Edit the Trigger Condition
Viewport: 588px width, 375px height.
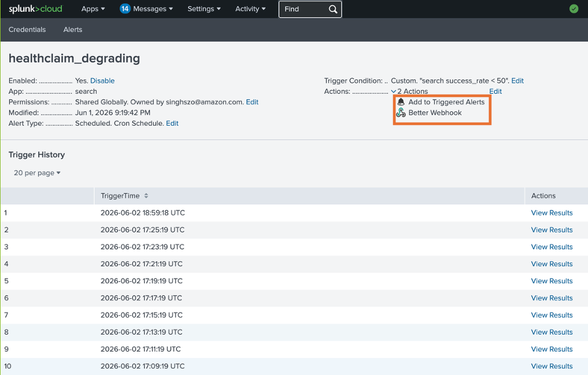click(518, 81)
